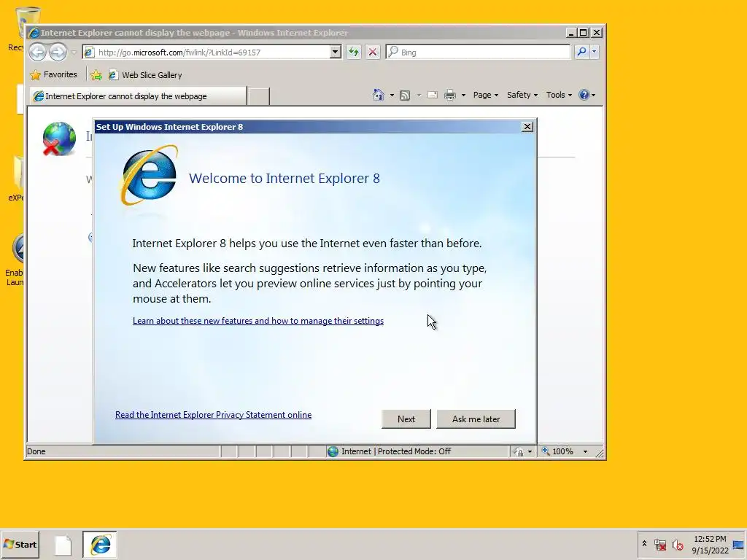Click the muted volume tray icon
The width and height of the screenshot is (747, 560).
[x=678, y=544]
